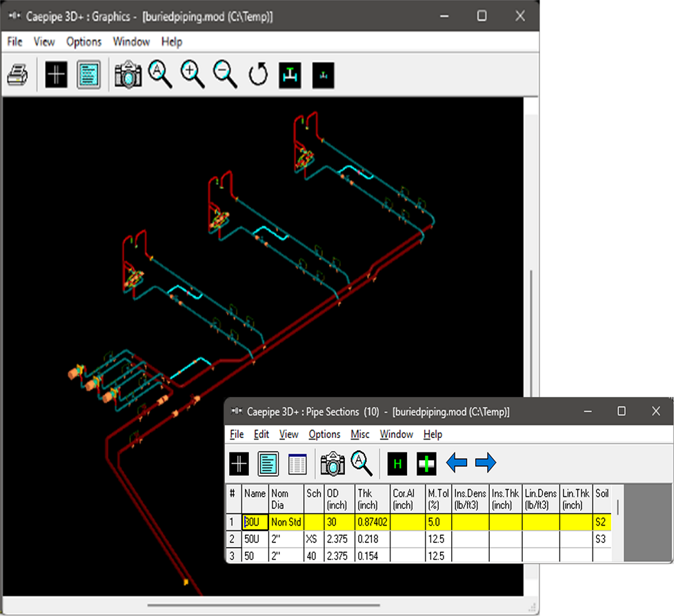Open the Misc menu in Pipe Sections
Image resolution: width=674 pixels, height=616 pixels.
360,435
